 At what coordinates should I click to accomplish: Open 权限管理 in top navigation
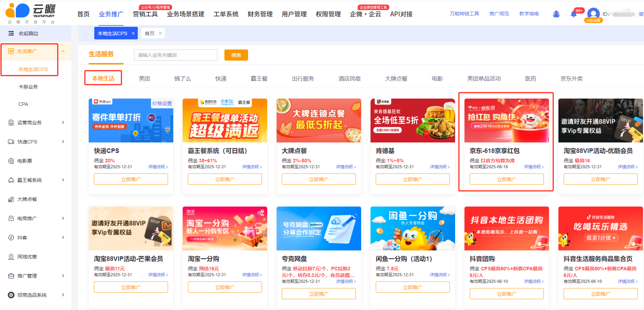[328, 14]
